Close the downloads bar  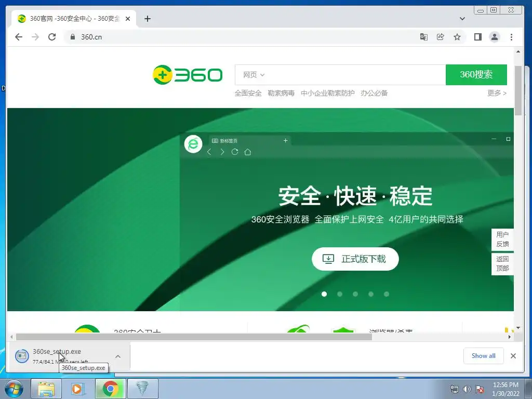click(513, 356)
